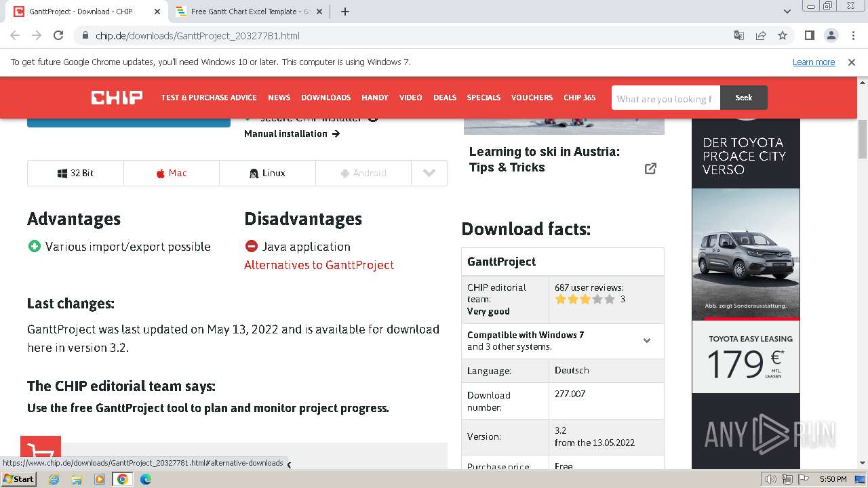Expand more platform options chevron

click(x=429, y=173)
